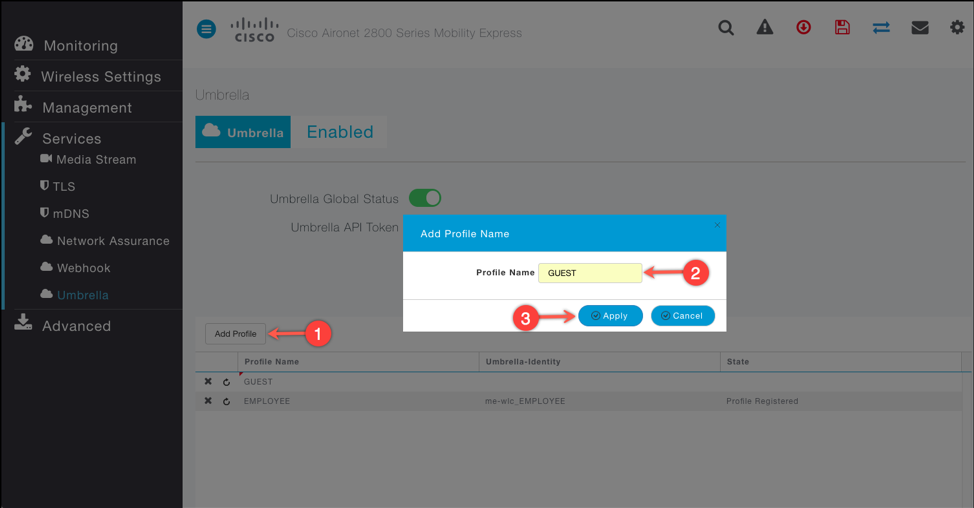The height and width of the screenshot is (508, 974).
Task: Click the search magnifier icon in header
Action: pyautogui.click(x=726, y=28)
